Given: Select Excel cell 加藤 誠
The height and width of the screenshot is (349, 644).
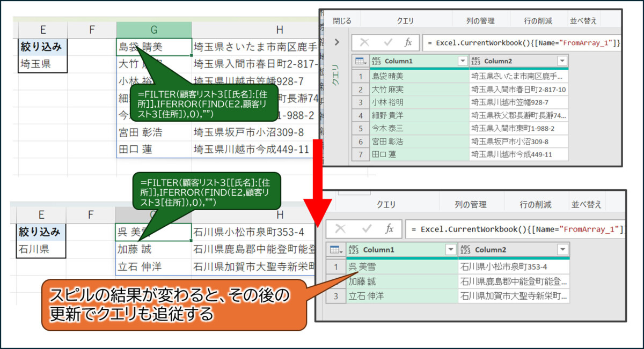Looking at the screenshot, I should click(153, 249).
